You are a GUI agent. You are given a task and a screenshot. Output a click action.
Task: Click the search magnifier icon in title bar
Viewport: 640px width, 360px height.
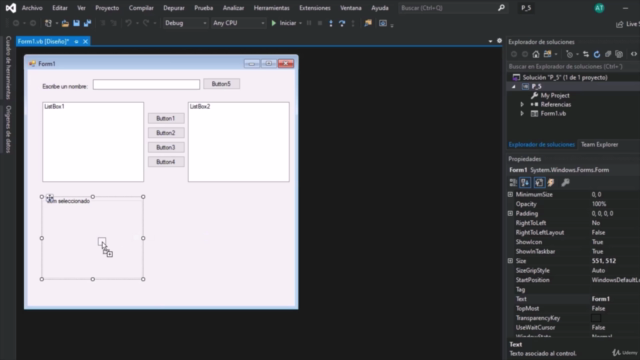[501, 8]
